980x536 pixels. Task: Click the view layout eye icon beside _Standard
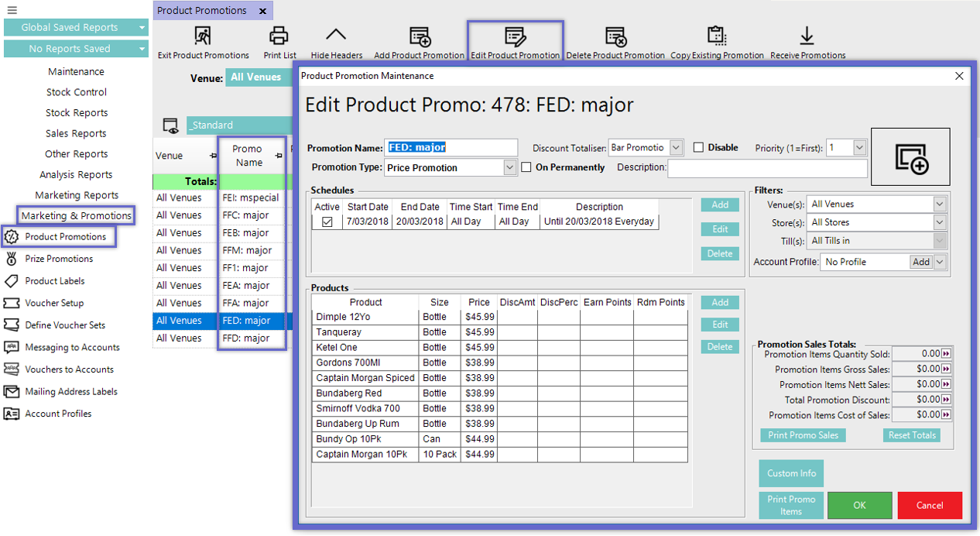coord(170,125)
